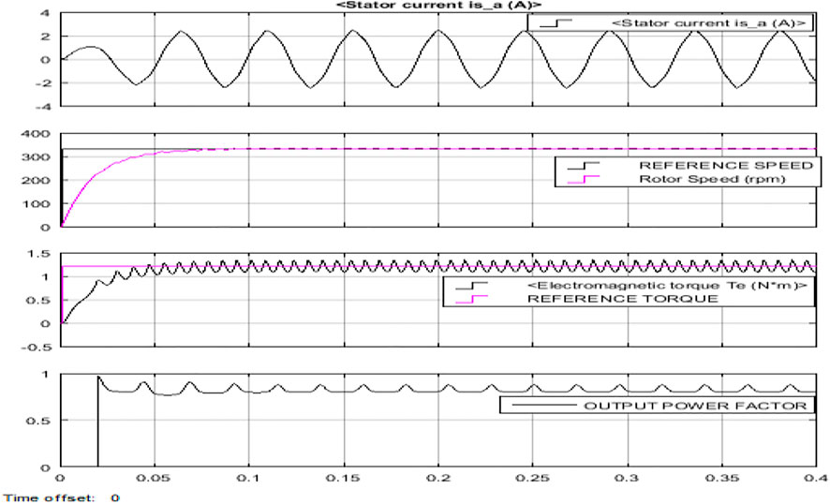Click the -0.5 tick on the torque axis

(x=36, y=348)
